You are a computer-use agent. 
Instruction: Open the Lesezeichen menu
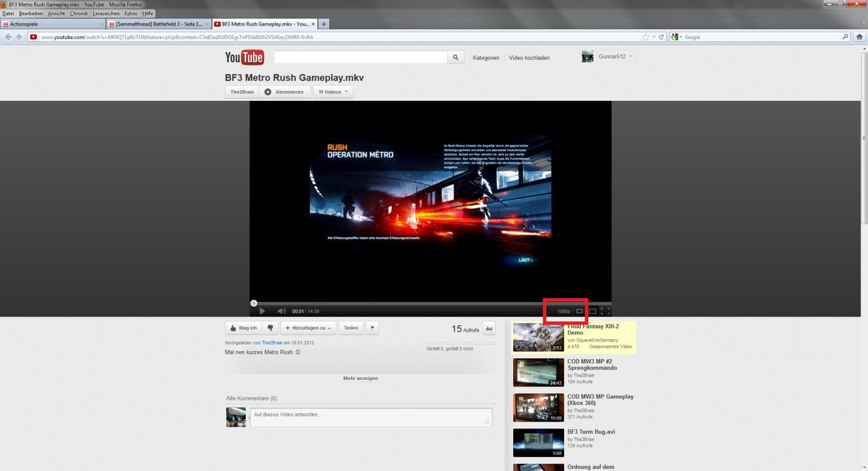coord(106,14)
